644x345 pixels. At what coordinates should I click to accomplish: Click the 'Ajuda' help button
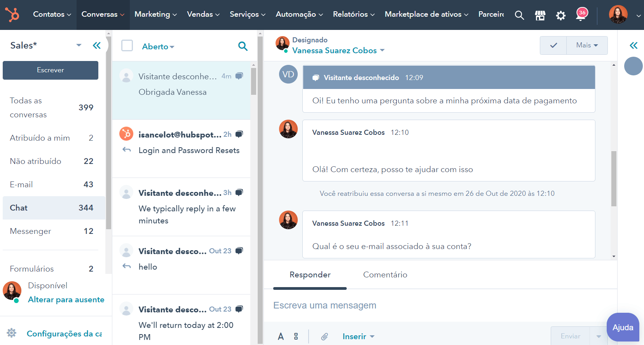(x=623, y=327)
